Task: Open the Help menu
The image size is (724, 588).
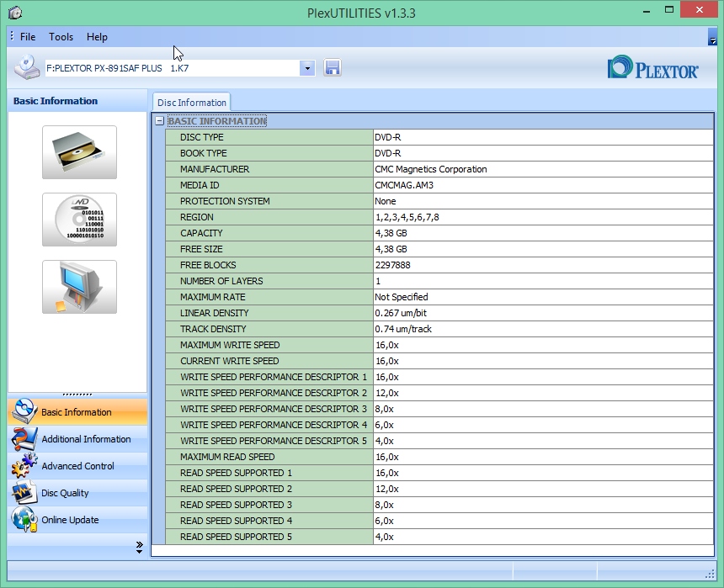Action: pos(97,37)
